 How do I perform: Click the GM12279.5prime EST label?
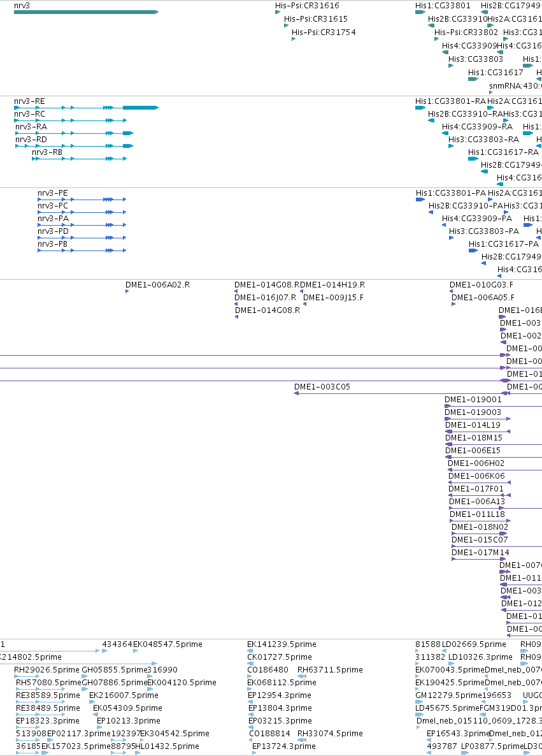(448, 695)
